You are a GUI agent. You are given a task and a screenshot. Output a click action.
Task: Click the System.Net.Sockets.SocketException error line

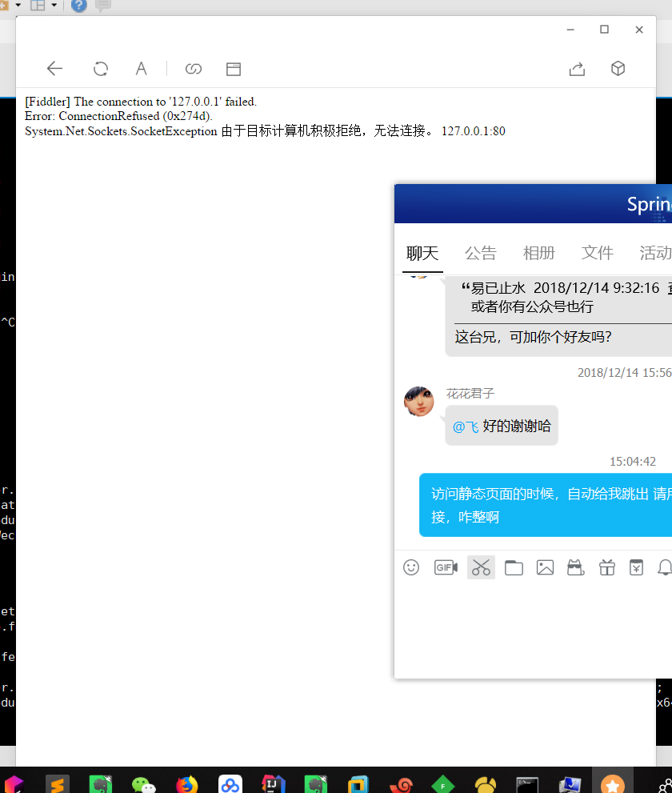pos(265,131)
